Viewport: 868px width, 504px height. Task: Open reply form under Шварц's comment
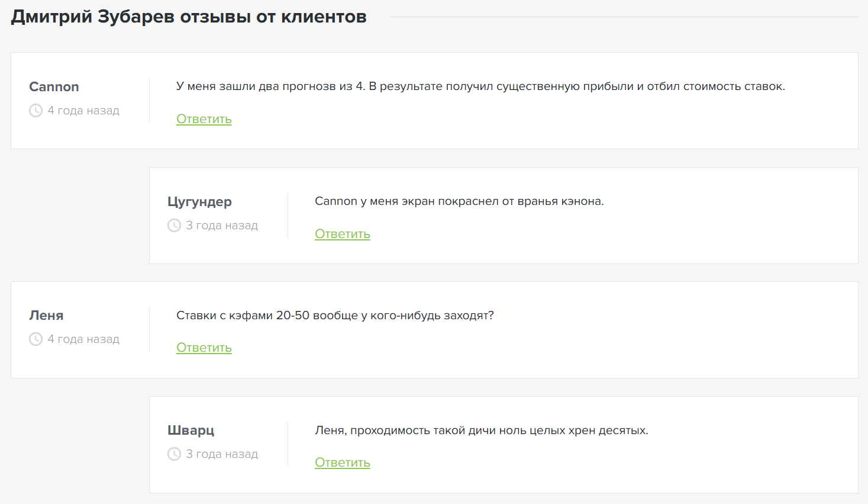pyautogui.click(x=342, y=462)
